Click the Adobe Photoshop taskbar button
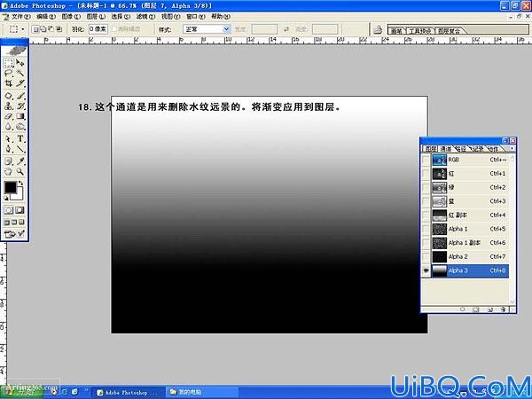532x399 pixels. [129, 392]
